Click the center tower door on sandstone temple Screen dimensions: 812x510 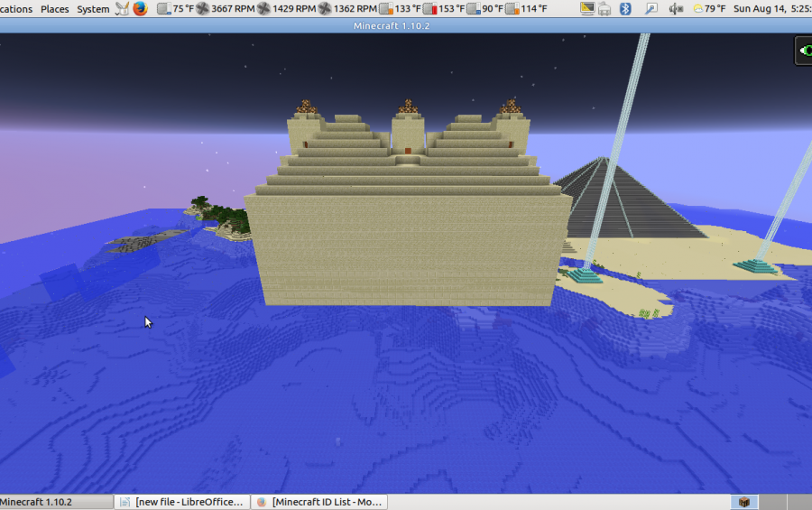pos(408,151)
